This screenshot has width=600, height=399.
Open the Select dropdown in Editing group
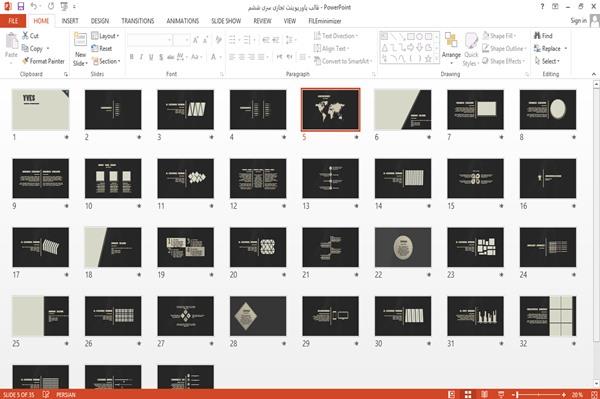[547, 61]
